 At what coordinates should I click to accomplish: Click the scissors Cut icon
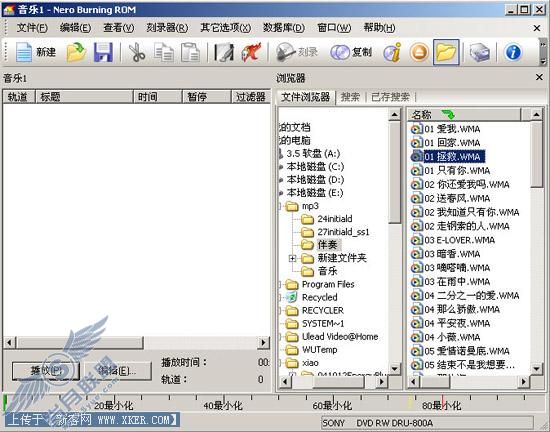[x=137, y=53]
